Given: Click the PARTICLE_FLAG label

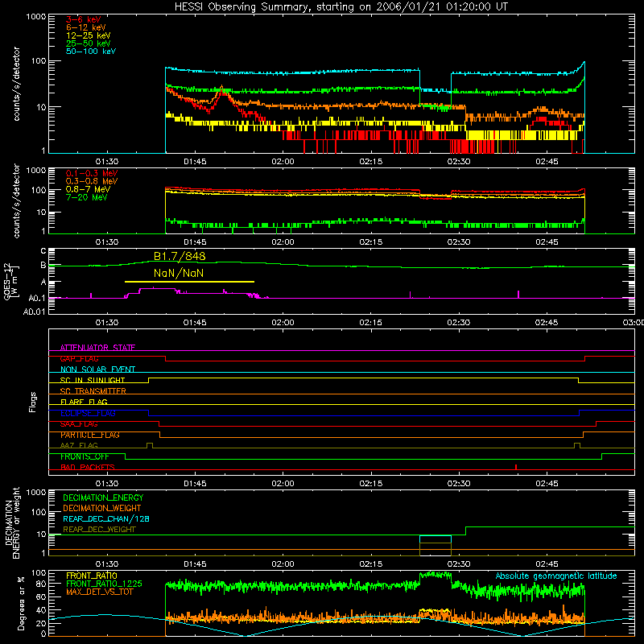Looking at the screenshot, I should pyautogui.click(x=90, y=435).
